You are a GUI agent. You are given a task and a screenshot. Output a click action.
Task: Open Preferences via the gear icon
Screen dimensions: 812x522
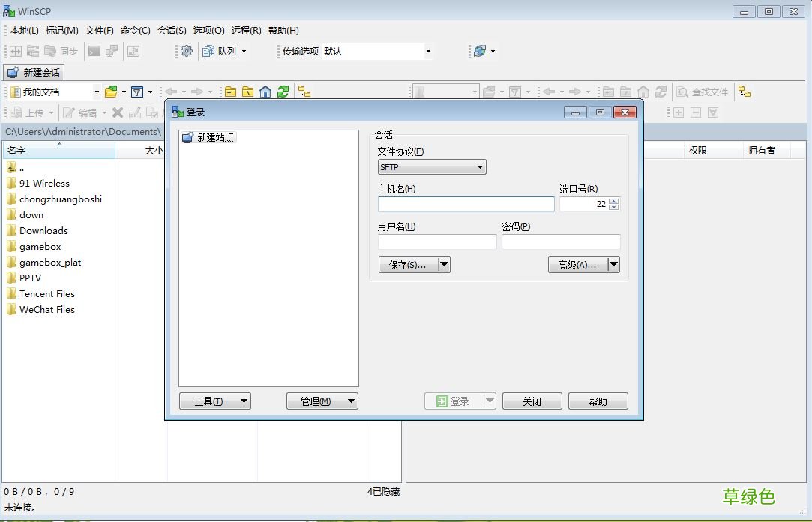tap(187, 51)
